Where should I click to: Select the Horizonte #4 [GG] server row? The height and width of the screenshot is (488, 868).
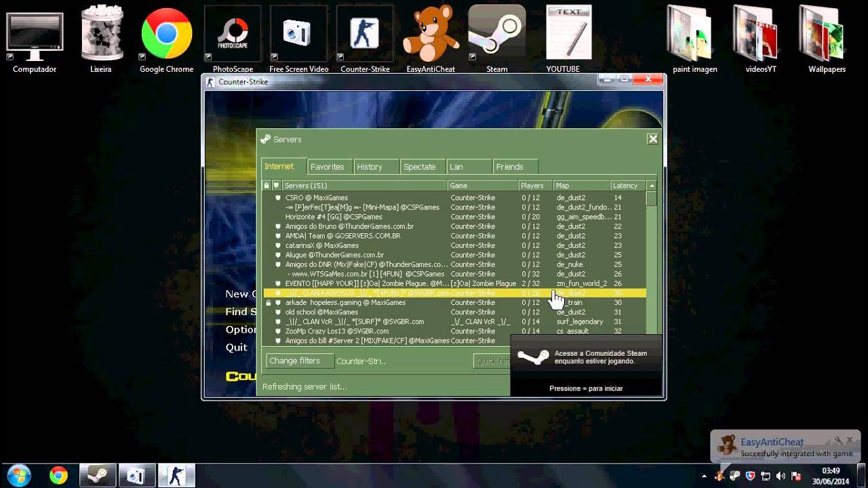[x=454, y=217]
